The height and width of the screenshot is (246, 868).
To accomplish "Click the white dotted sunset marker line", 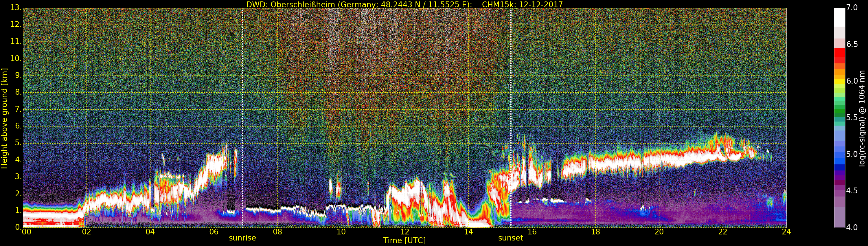I will pos(511,118).
